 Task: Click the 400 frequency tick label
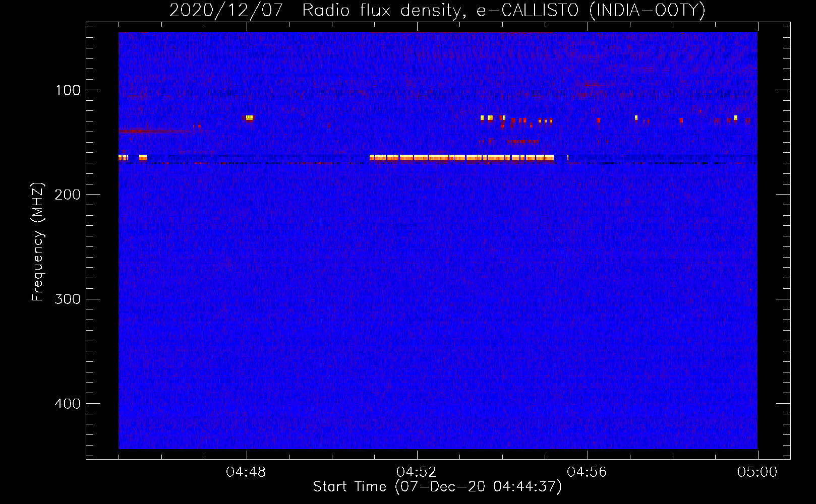[x=68, y=404]
